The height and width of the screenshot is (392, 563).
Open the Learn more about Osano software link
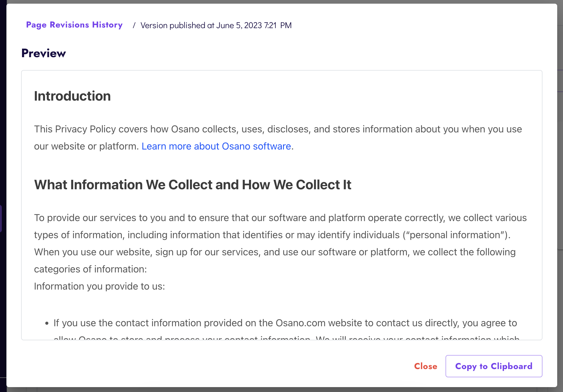tap(216, 146)
